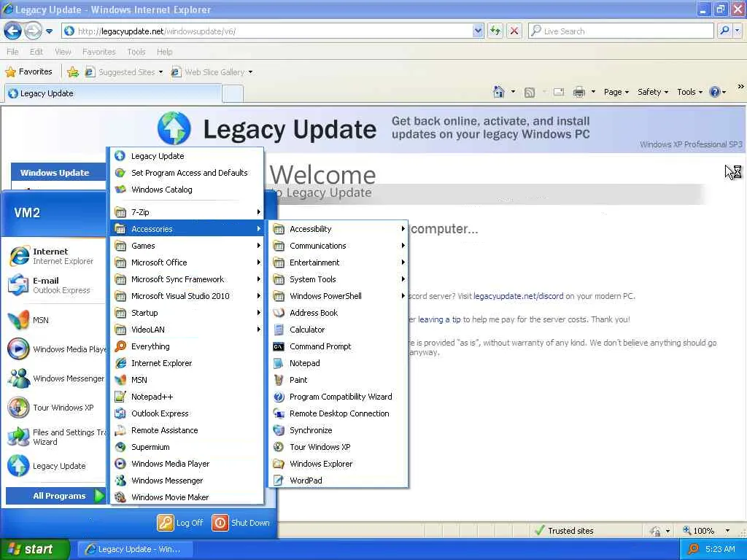This screenshot has height=560, width=747.
Task: Click IE Print toolbar icon
Action: pyautogui.click(x=578, y=92)
